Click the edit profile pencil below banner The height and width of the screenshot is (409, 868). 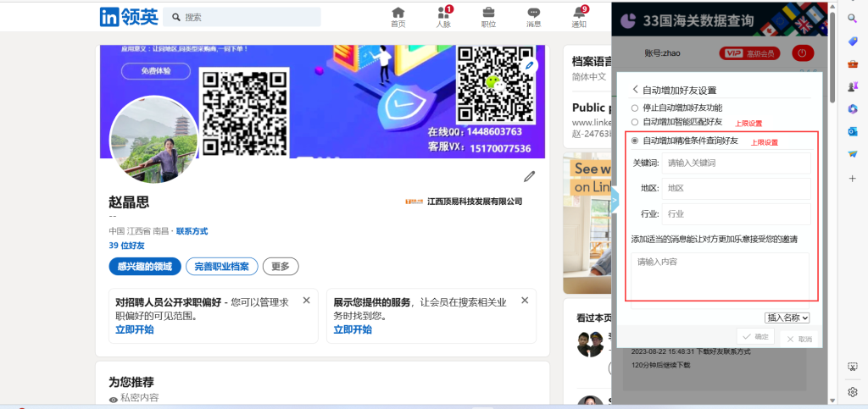(x=530, y=176)
